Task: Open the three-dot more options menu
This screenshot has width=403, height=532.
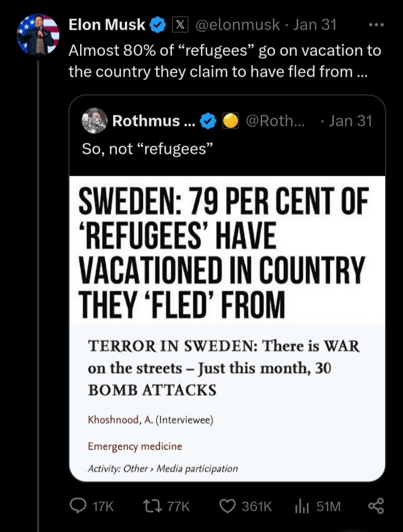Action: pyautogui.click(x=376, y=25)
